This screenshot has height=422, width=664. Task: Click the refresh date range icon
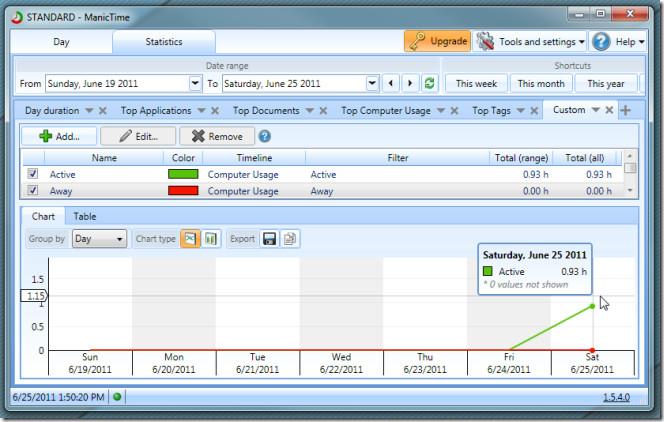coord(430,83)
